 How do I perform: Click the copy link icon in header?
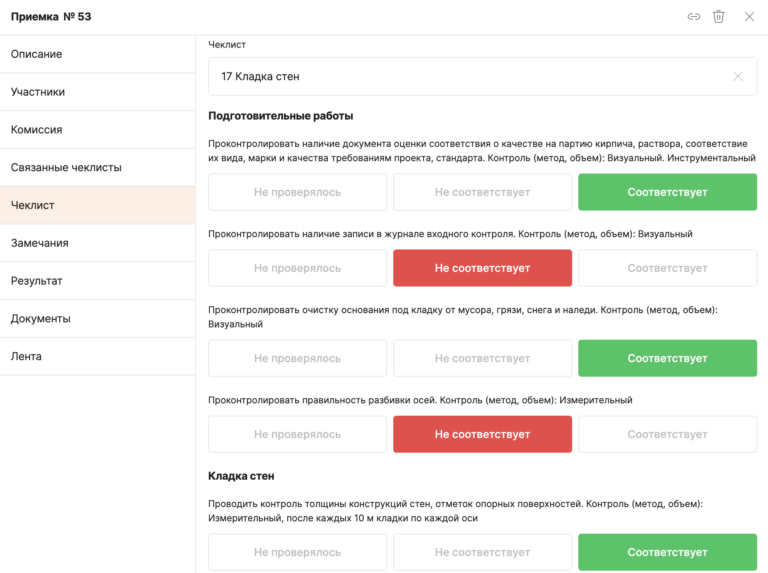coord(693,17)
